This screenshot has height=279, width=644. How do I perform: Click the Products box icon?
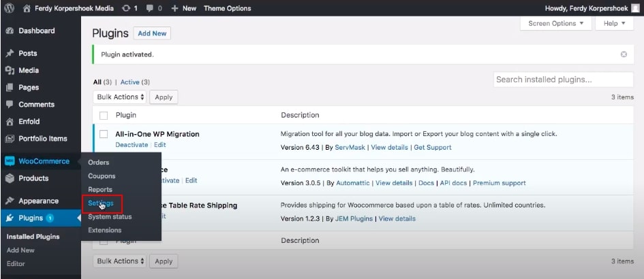click(x=10, y=178)
